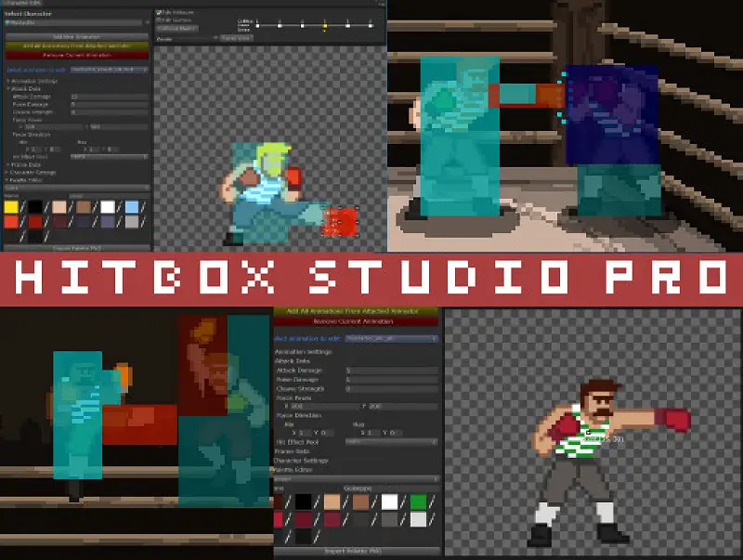Toggle the checked checkbox above the upper sprite canvas
The width and height of the screenshot is (743, 560).
(x=159, y=12)
